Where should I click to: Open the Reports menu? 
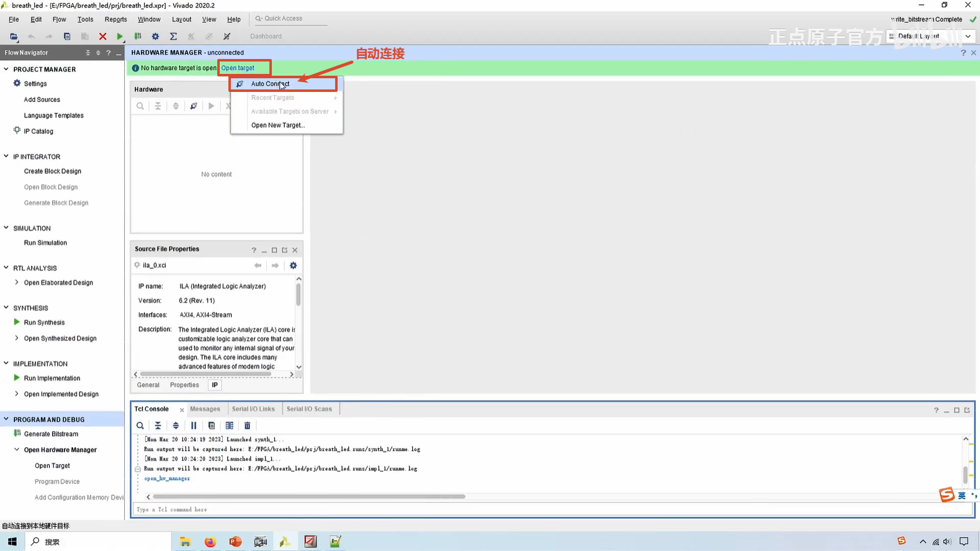[x=115, y=19]
